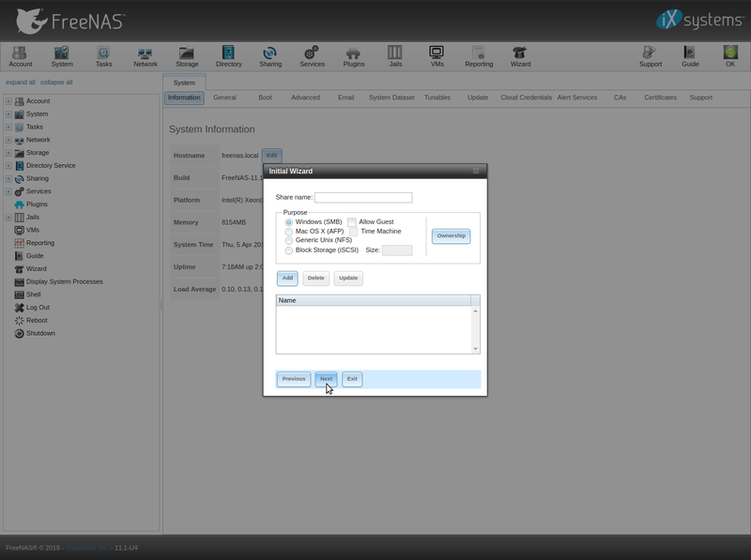
Task: Click Reboot in the sidebar
Action: [x=37, y=320]
